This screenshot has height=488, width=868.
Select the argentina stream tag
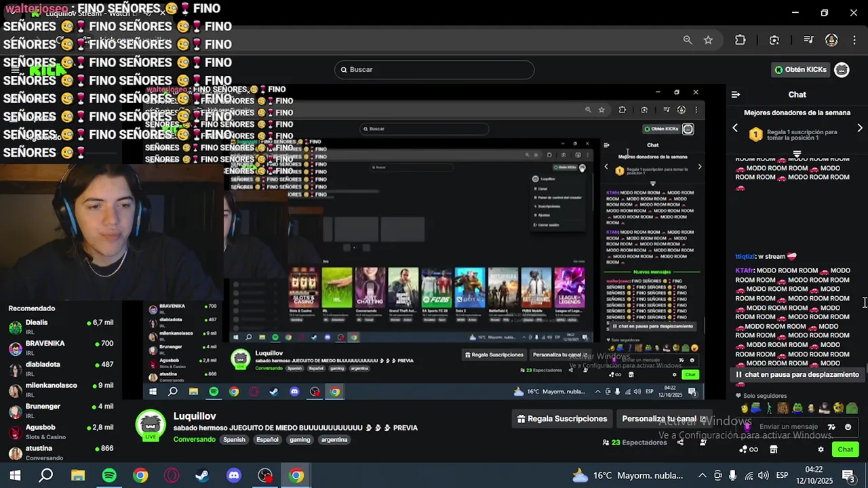(x=334, y=440)
